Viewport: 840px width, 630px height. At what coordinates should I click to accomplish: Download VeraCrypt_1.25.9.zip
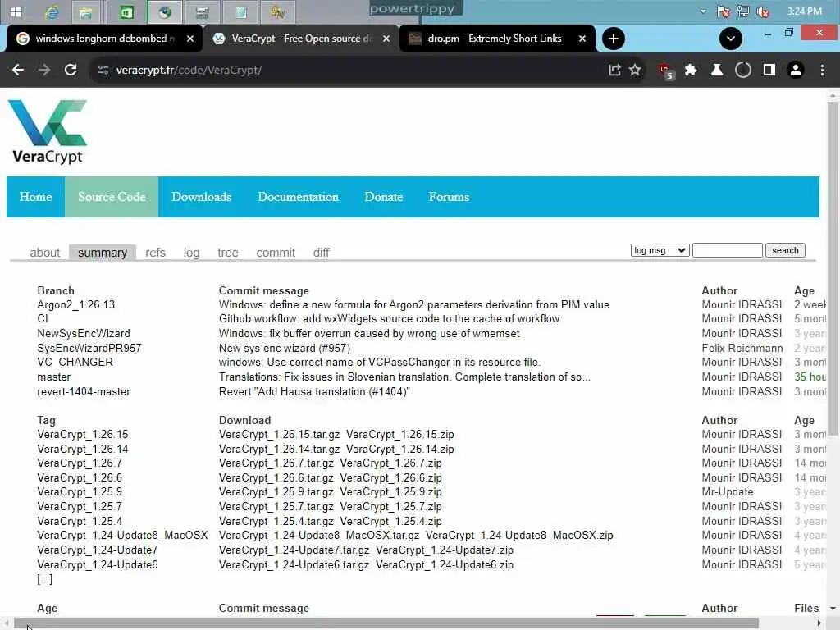tap(390, 492)
